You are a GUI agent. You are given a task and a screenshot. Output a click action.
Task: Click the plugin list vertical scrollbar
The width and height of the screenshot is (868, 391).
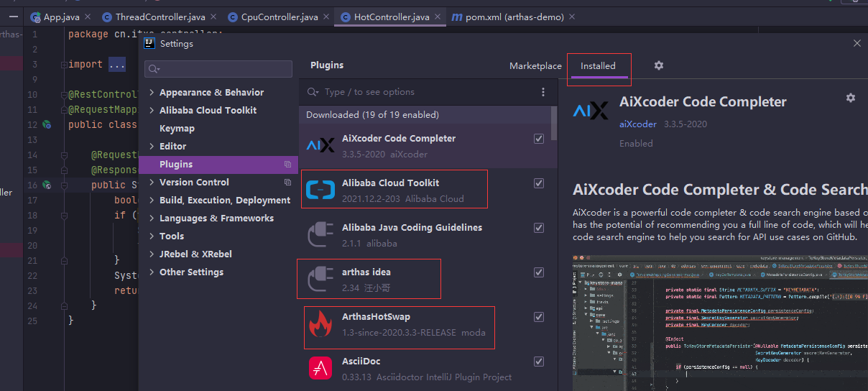pyautogui.click(x=554, y=124)
